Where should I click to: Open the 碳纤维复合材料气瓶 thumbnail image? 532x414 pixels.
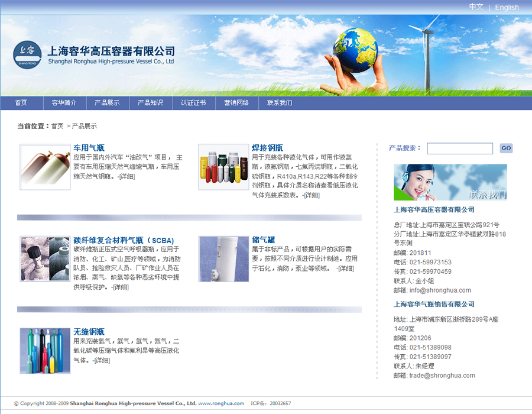[x=45, y=259]
